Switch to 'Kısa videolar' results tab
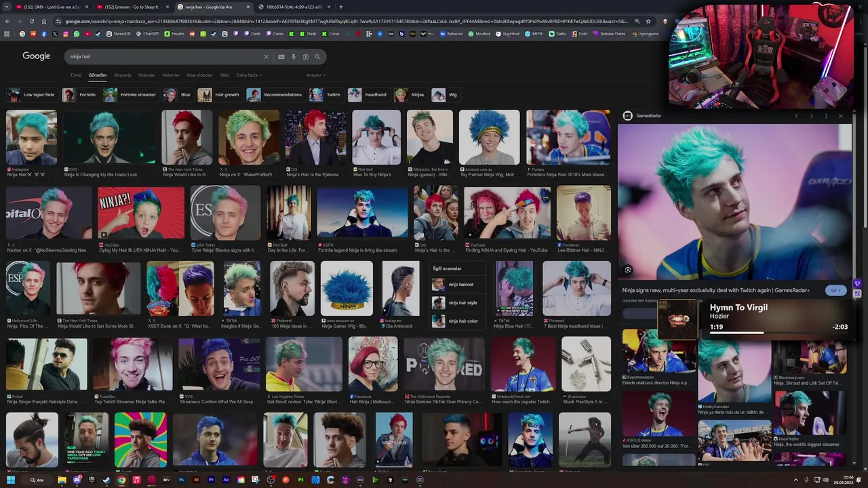 tap(199, 75)
